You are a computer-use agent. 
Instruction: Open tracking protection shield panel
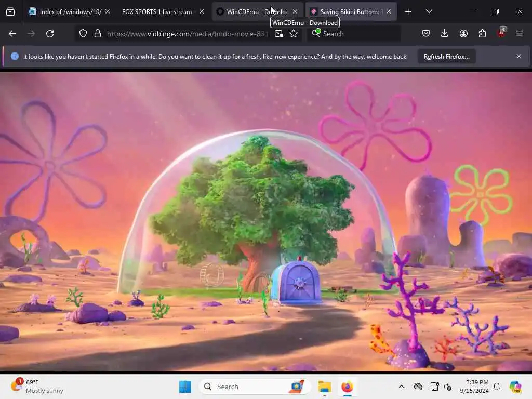[83, 34]
